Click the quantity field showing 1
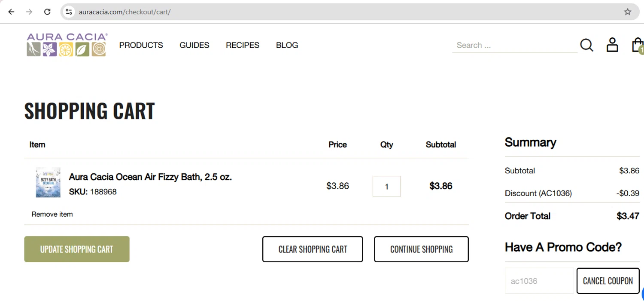Viewport: 644px width, 301px height. coord(386,186)
